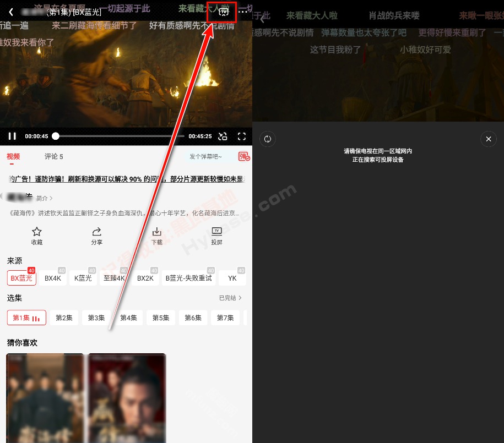The width and height of the screenshot is (504, 443).
Task: Select the BX4K source
Action: point(53,278)
